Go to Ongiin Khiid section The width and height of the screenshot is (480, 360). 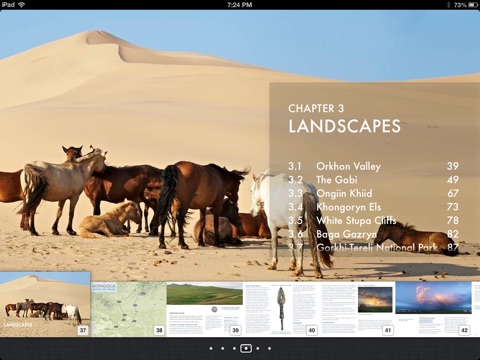point(373,193)
